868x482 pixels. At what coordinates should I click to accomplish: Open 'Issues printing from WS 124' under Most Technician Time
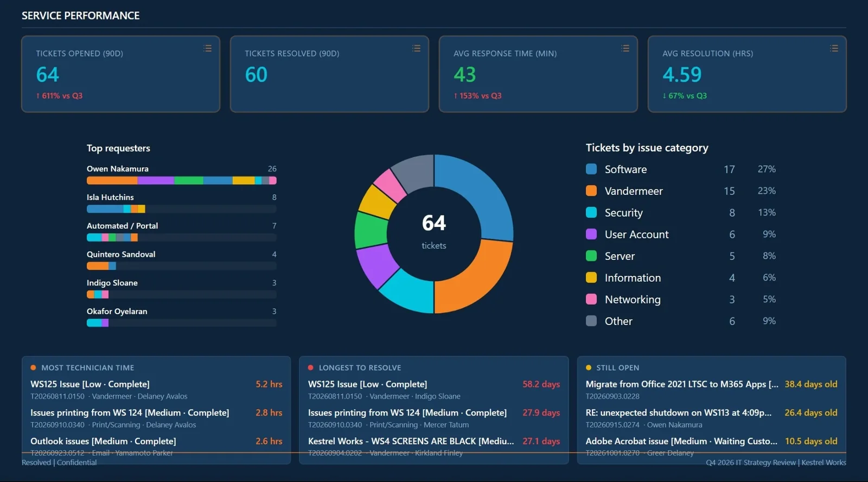(x=130, y=413)
